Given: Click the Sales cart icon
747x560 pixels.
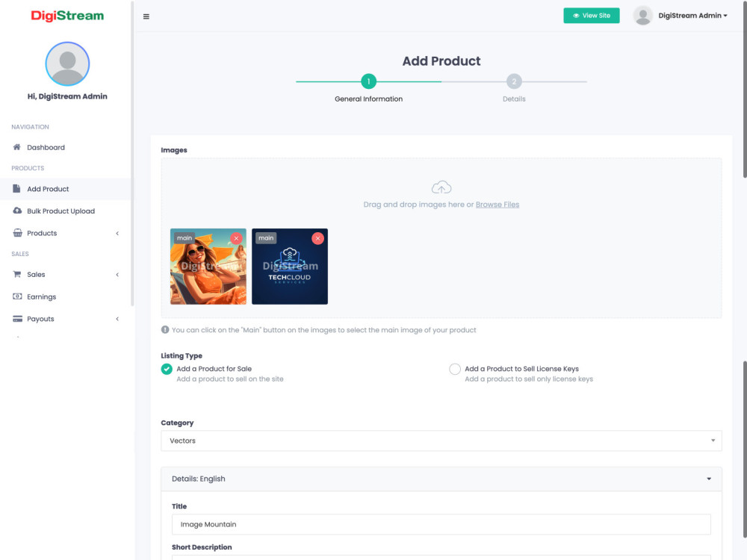Looking at the screenshot, I should [17, 274].
